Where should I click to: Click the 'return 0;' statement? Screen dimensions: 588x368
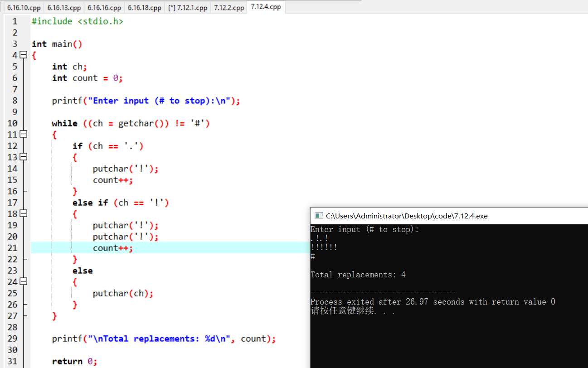pos(74,361)
